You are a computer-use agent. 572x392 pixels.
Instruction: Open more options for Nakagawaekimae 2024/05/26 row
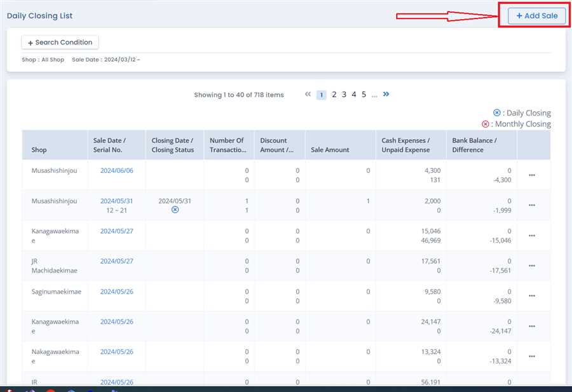[x=532, y=356]
